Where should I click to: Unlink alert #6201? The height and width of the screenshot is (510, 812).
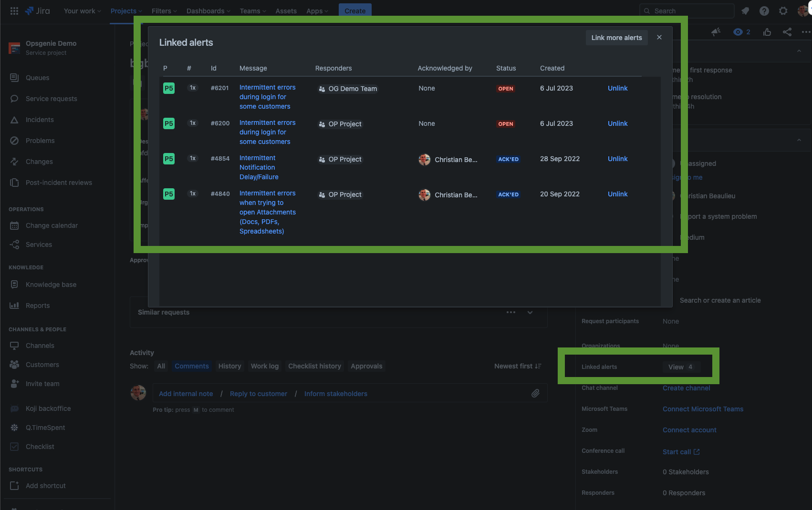pyautogui.click(x=617, y=88)
